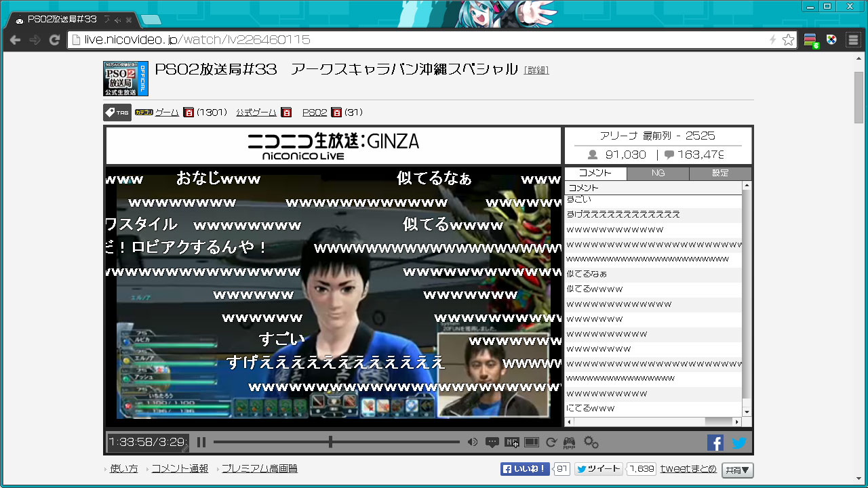Share stream via Facebook icon in player

(x=715, y=443)
